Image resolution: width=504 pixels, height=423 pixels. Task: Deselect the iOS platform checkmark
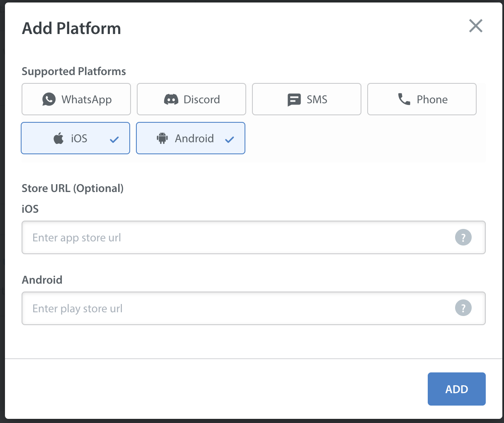coord(114,140)
